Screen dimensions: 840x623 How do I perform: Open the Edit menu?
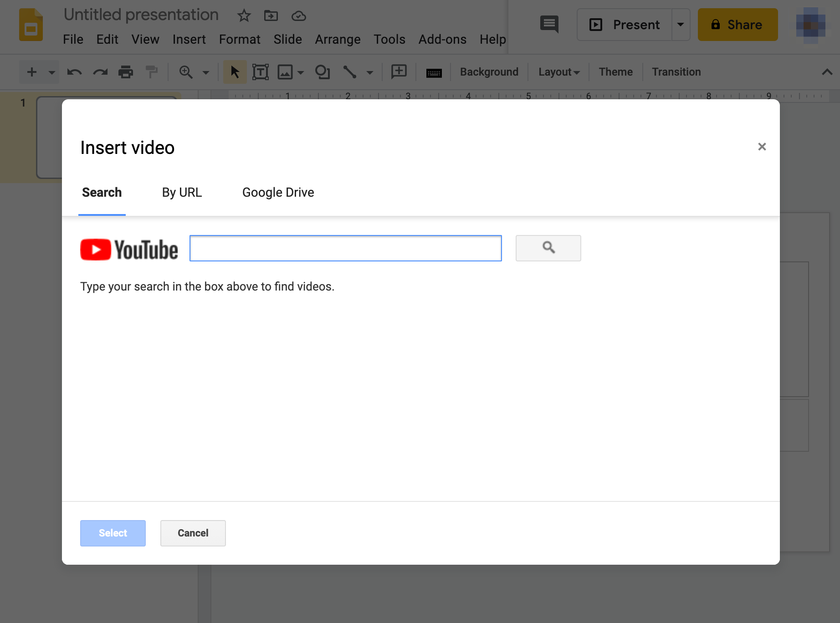point(107,40)
